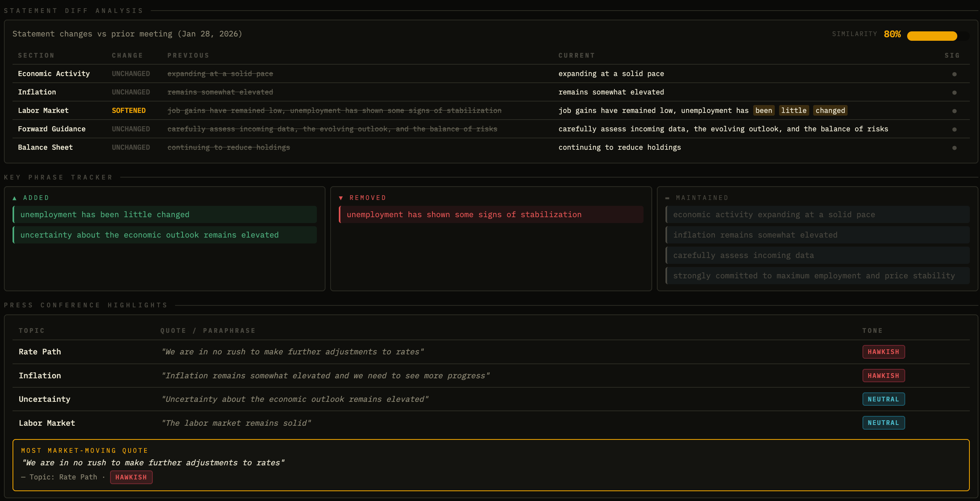Click the Labor Market significance dot

tap(954, 111)
